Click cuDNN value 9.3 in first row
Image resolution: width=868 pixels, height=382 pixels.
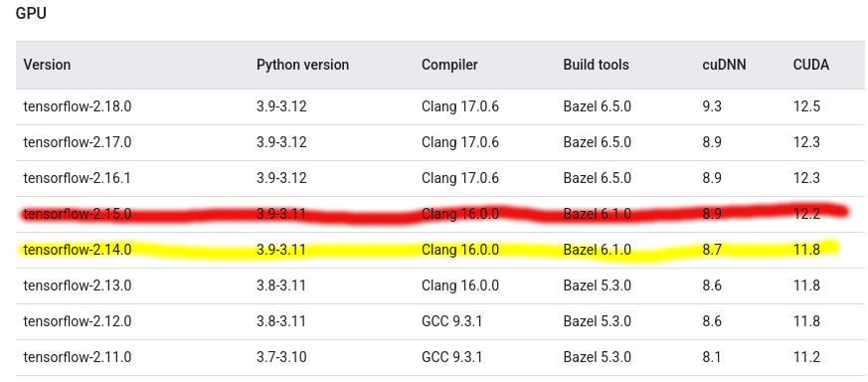[712, 106]
